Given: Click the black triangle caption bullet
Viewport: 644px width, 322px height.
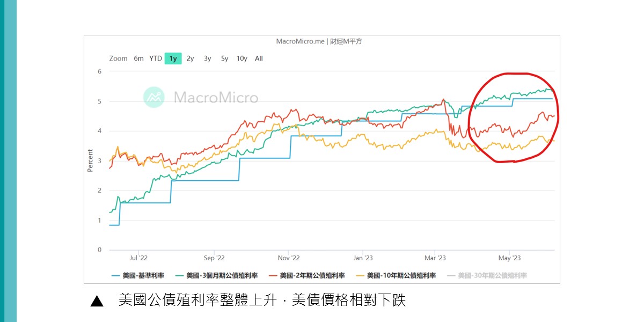Looking at the screenshot, I should pyautogui.click(x=97, y=301).
